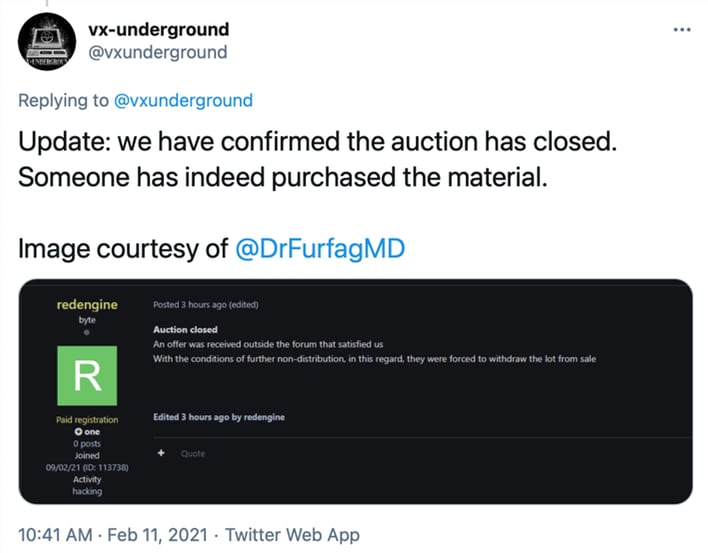The width and height of the screenshot is (708, 553).
Task: Click the redengine username in forum post
Action: tap(87, 304)
